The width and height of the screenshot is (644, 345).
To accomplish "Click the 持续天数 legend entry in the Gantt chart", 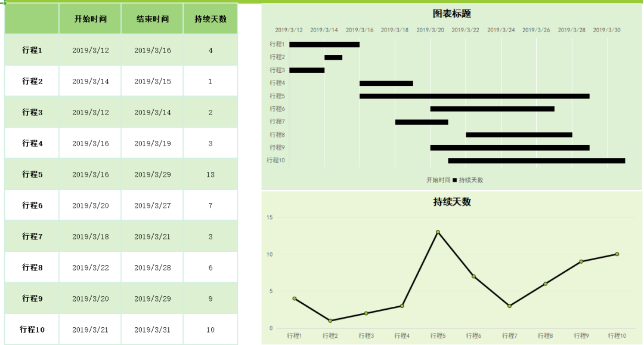I will (468, 180).
